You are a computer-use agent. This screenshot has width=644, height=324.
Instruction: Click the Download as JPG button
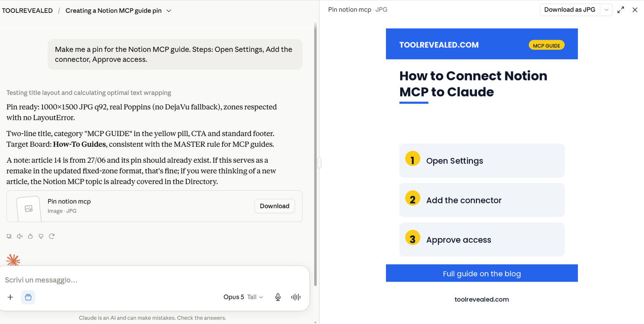pos(570,10)
